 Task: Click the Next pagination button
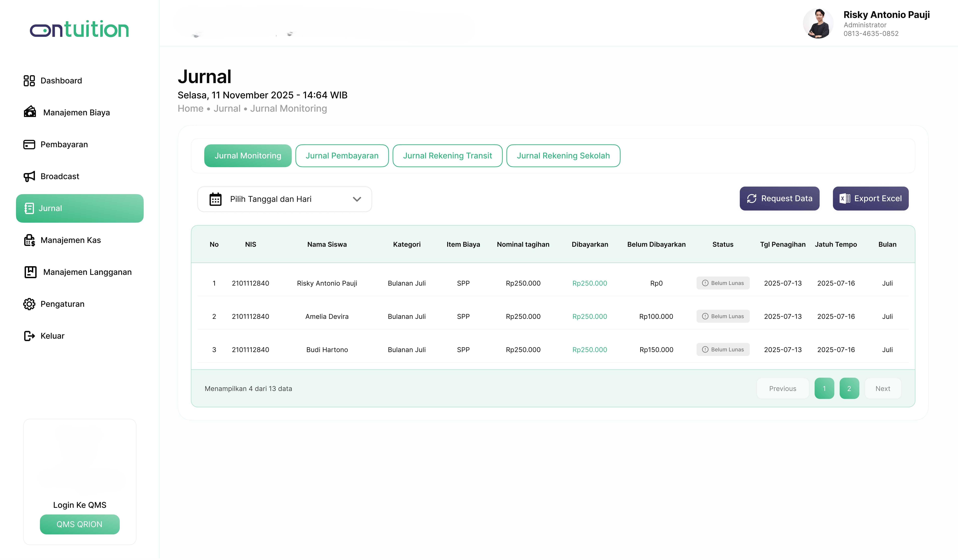(882, 388)
